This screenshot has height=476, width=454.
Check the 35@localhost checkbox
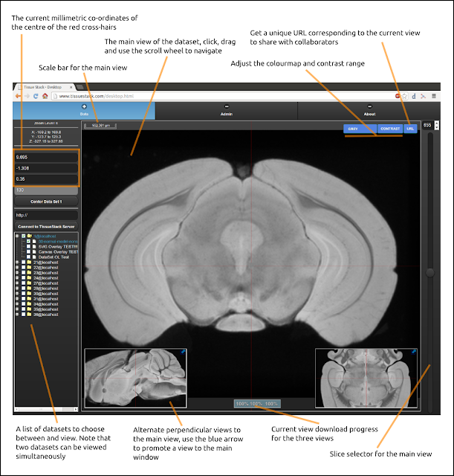tap(23, 309)
